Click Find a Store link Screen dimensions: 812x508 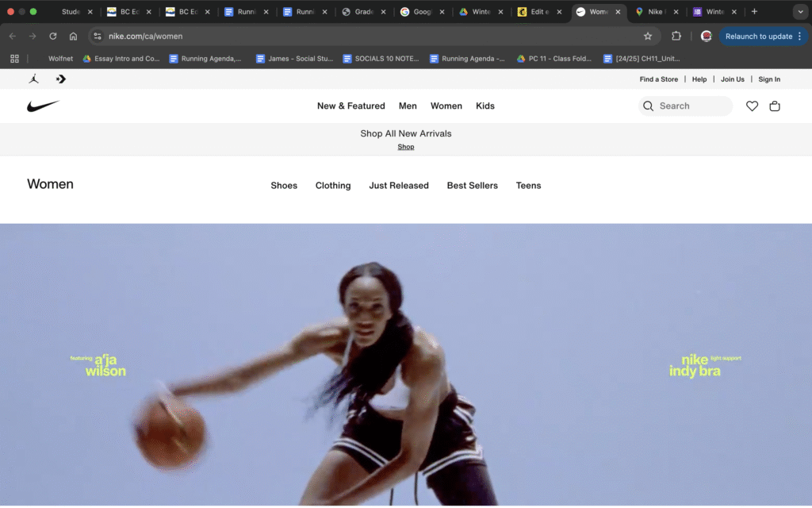pyautogui.click(x=659, y=79)
